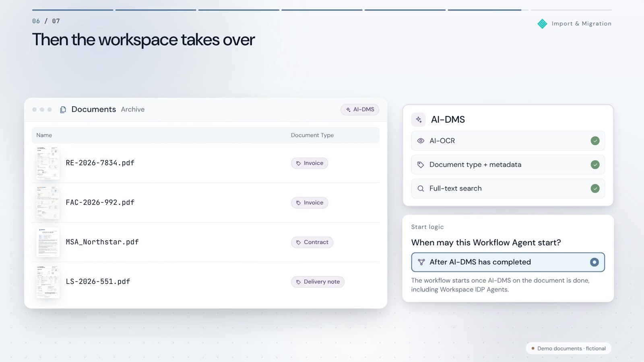Click the Documents title text
Viewport: 644px width, 362px height.
(93, 109)
